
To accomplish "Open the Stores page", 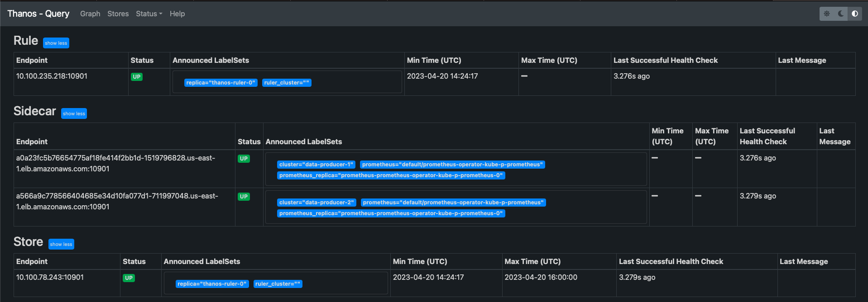I will pyautogui.click(x=118, y=14).
